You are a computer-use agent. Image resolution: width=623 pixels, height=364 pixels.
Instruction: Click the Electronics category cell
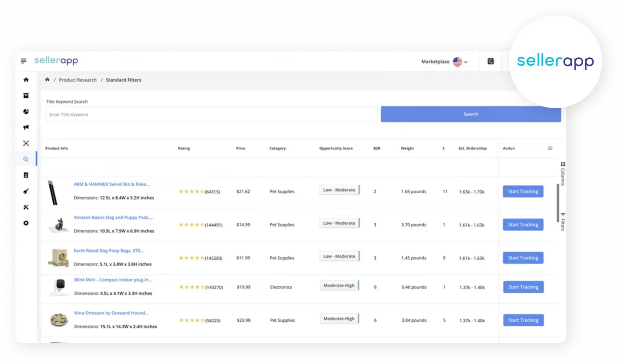pos(281,287)
